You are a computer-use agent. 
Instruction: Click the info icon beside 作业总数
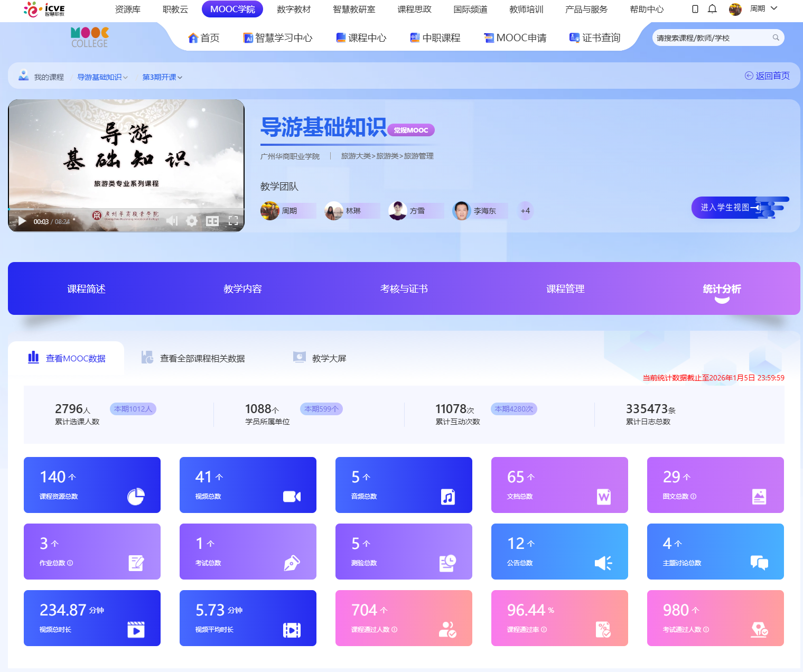pyautogui.click(x=70, y=563)
